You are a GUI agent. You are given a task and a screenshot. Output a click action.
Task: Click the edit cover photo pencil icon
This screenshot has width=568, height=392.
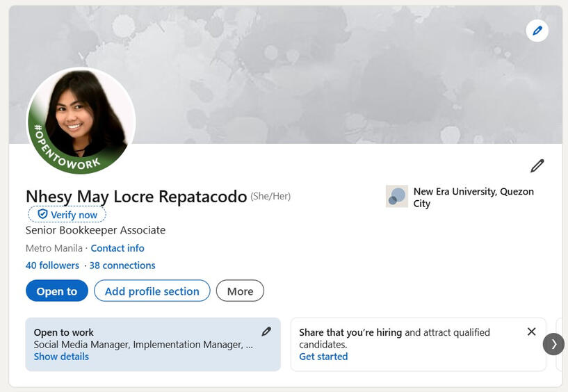pos(537,31)
